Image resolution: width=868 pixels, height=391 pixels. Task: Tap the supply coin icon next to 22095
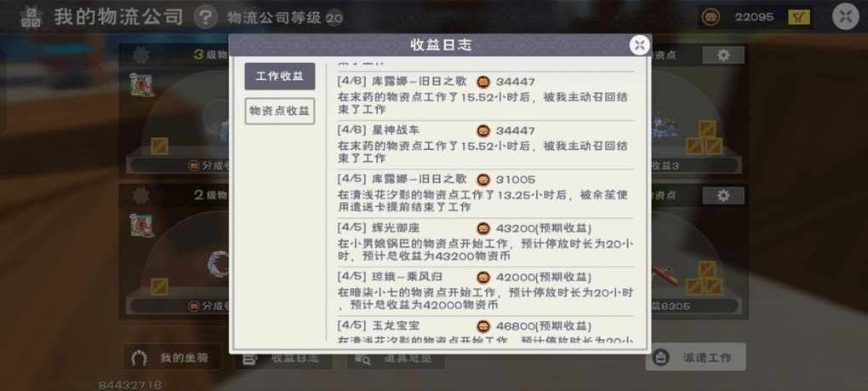point(711,17)
